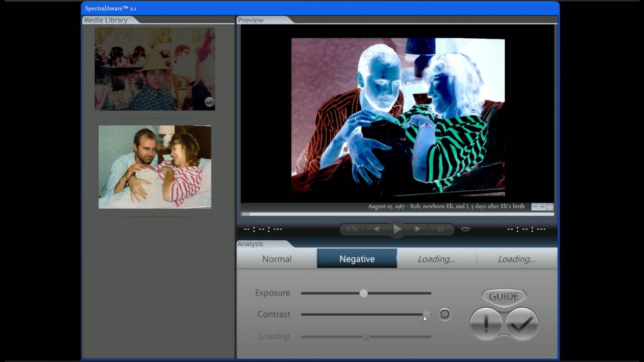
Task: Toggle fullscreen preview icon
Action: (550, 207)
